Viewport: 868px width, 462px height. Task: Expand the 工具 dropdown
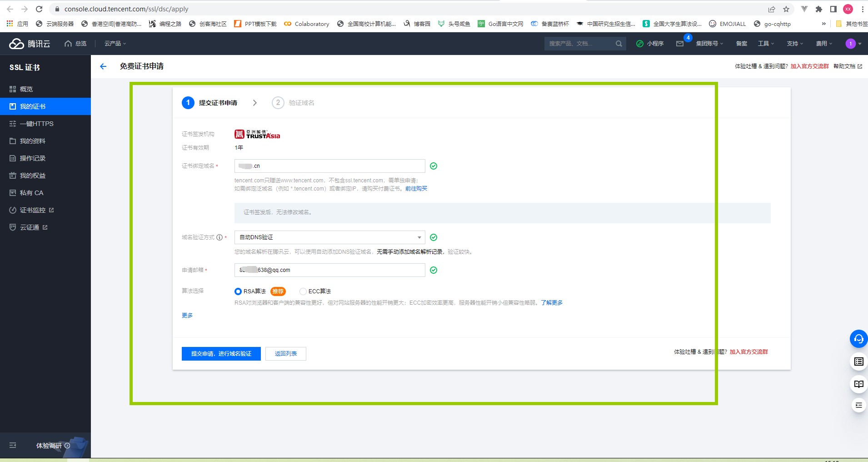[766, 44]
